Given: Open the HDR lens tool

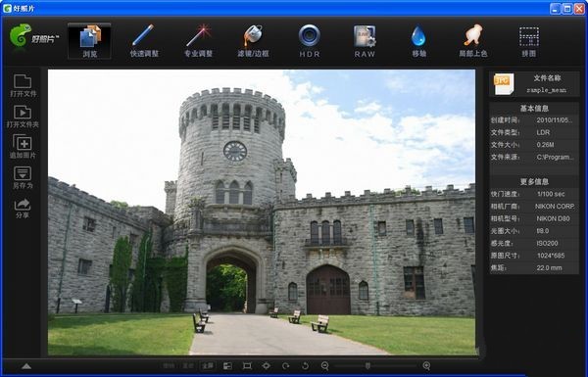Looking at the screenshot, I should point(310,40).
